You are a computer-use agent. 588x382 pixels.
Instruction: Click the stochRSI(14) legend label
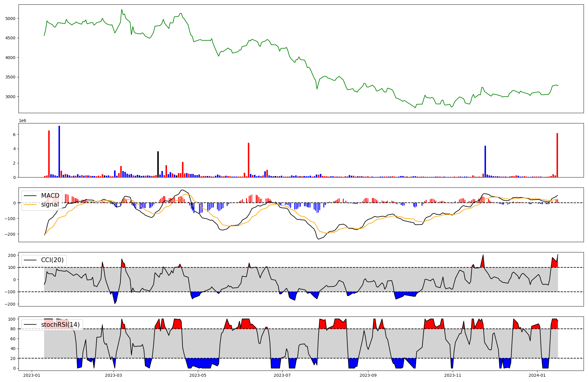(x=60, y=325)
